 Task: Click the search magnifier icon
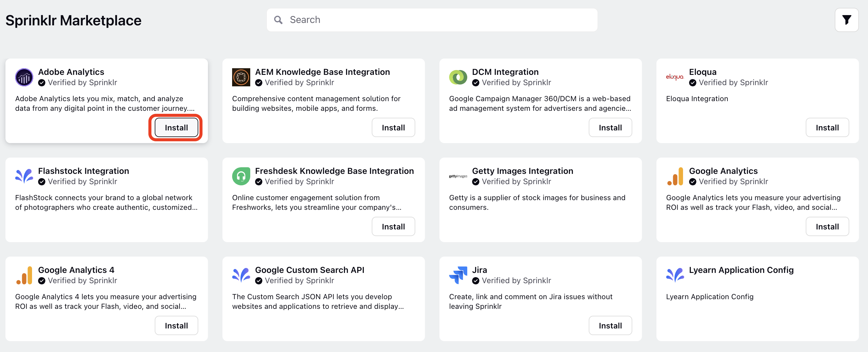[x=278, y=20]
